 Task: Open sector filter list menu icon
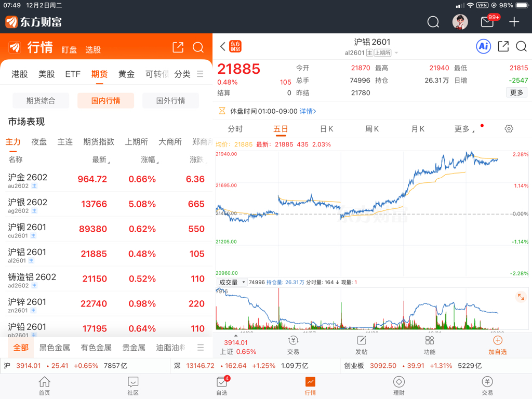[x=201, y=348]
